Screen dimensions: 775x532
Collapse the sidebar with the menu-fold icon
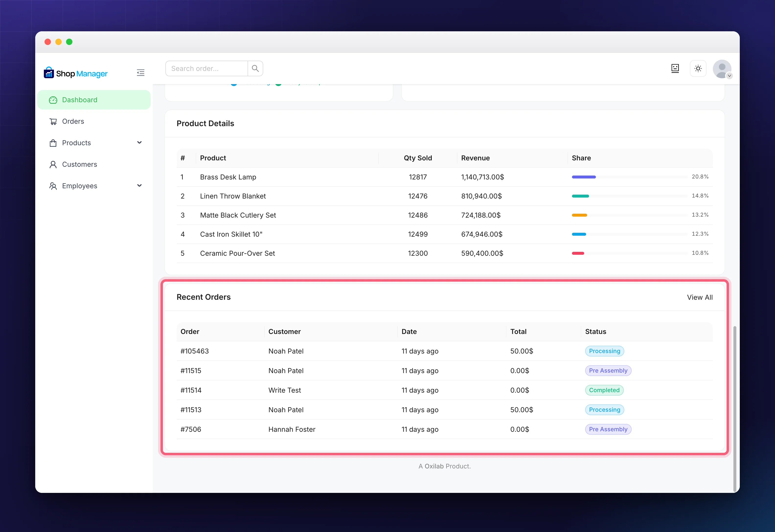(140, 73)
